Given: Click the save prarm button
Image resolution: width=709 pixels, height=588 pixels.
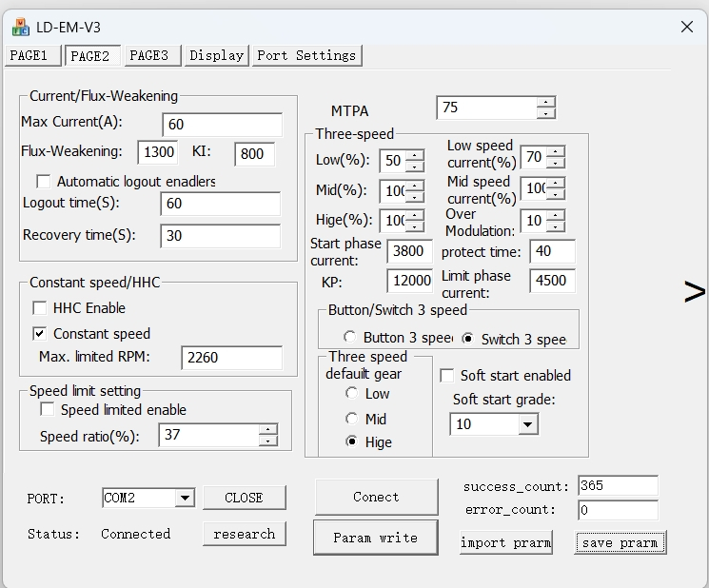Looking at the screenshot, I should point(620,542).
